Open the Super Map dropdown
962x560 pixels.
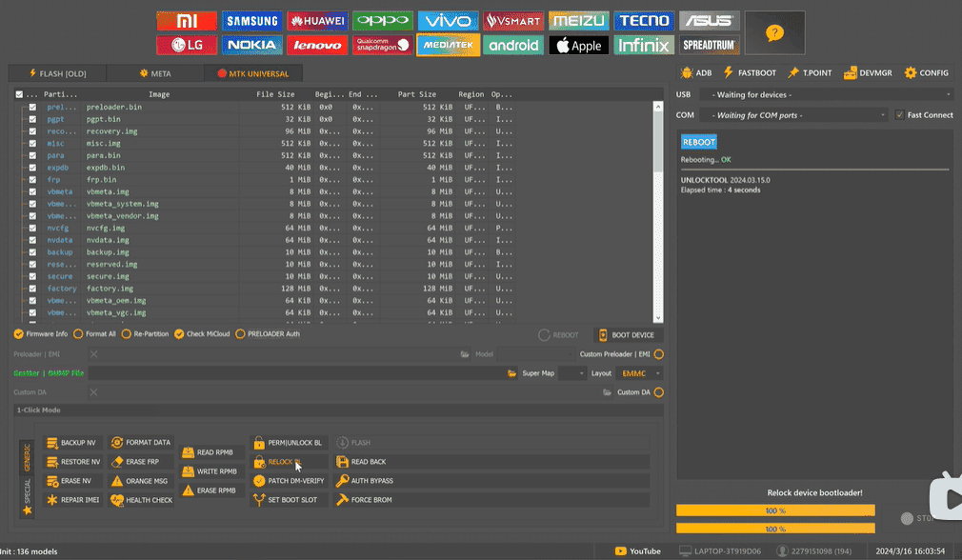[571, 373]
